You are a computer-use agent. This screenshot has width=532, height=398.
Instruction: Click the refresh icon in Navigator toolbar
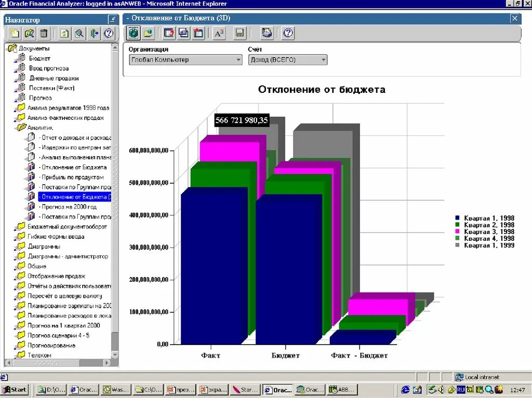click(64, 33)
